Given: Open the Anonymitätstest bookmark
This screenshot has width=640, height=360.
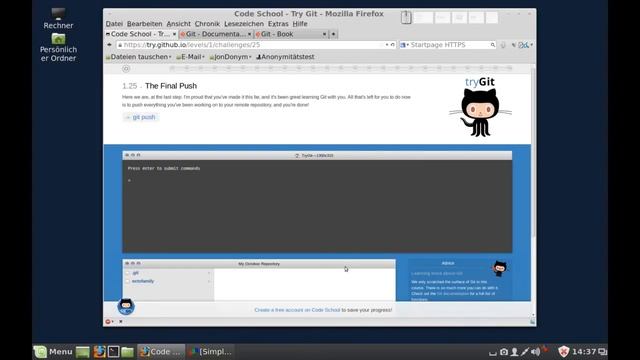Looking at the screenshot, I should coord(285,57).
